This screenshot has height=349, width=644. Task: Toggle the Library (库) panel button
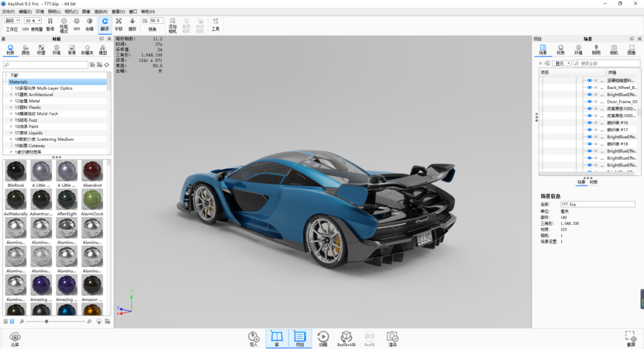point(277,339)
